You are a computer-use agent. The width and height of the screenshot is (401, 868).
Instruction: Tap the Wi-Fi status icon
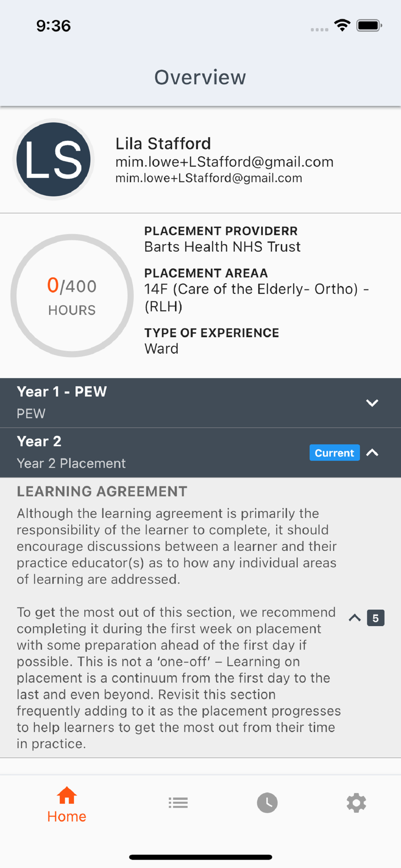[342, 25]
